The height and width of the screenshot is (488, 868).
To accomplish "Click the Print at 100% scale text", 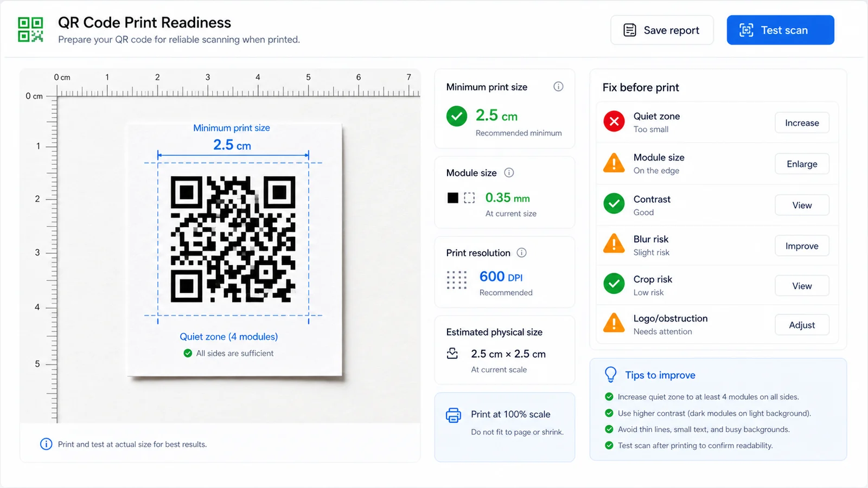I will (x=510, y=414).
